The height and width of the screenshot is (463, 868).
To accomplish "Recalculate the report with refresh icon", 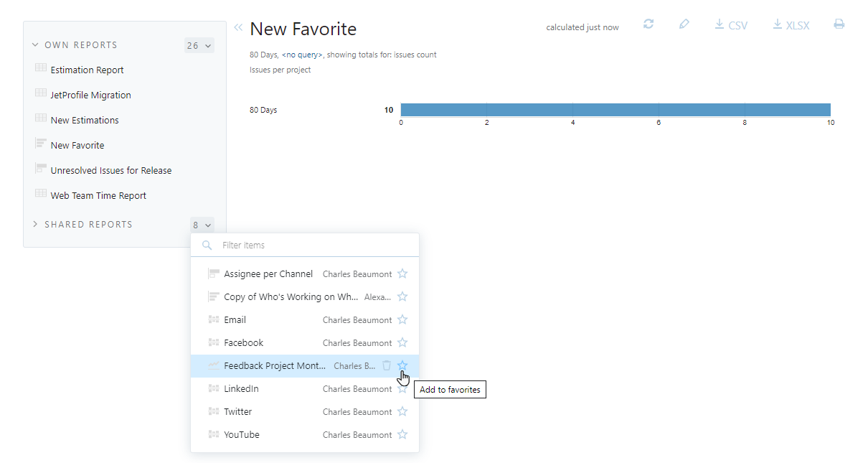I will coord(648,24).
